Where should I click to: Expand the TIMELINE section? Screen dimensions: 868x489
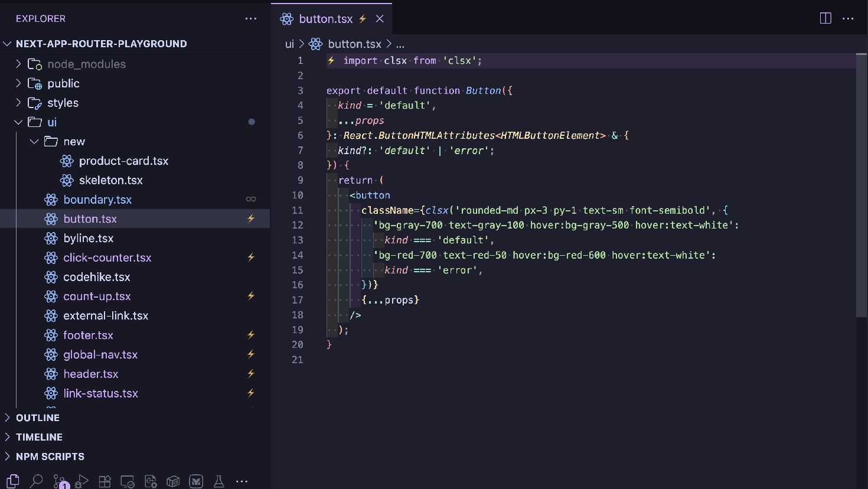(x=8, y=437)
